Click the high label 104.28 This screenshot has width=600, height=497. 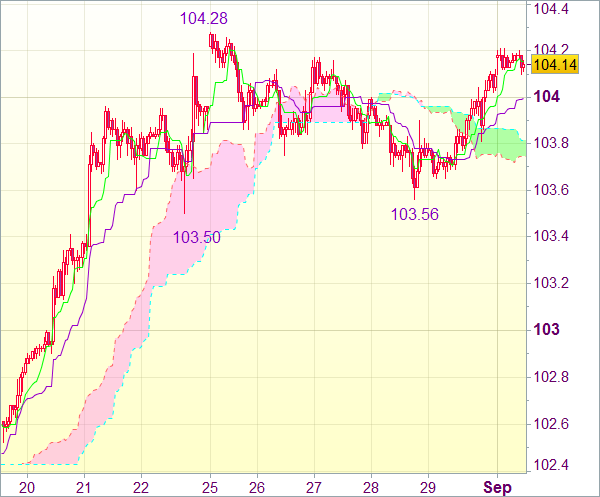point(204,18)
